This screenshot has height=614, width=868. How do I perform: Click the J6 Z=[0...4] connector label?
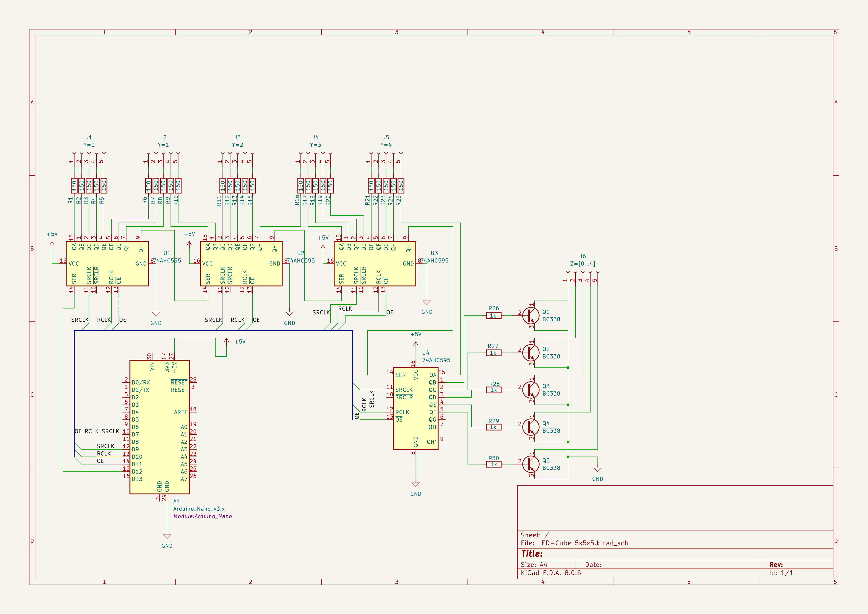click(582, 263)
